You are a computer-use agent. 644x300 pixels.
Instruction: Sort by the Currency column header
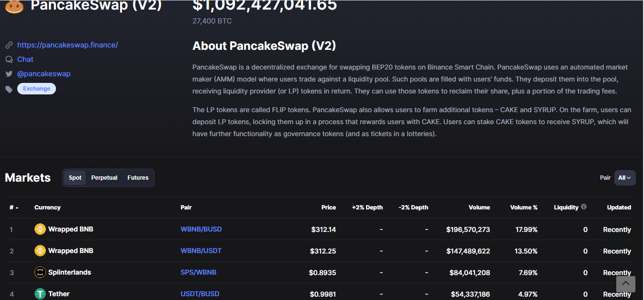(x=47, y=208)
